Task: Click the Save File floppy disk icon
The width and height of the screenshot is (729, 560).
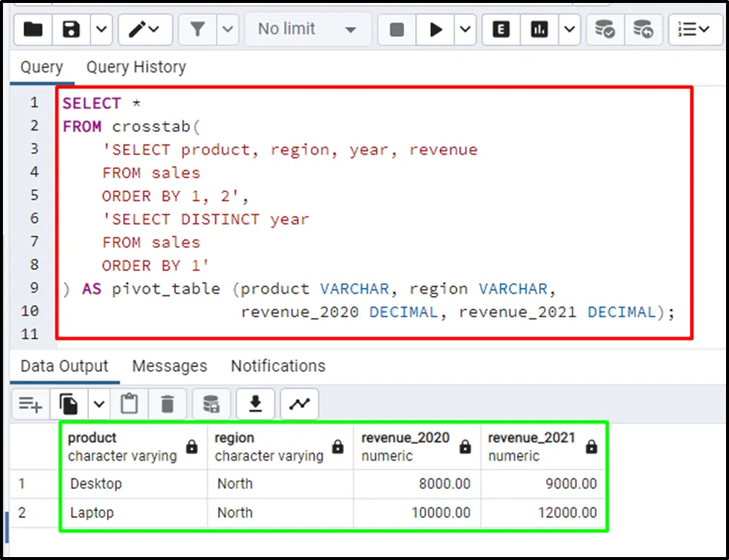Action: [71, 30]
